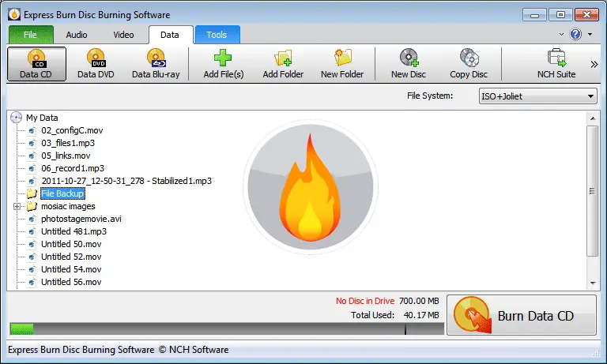
Task: Select the My Data disc root node
Action: [x=42, y=118]
